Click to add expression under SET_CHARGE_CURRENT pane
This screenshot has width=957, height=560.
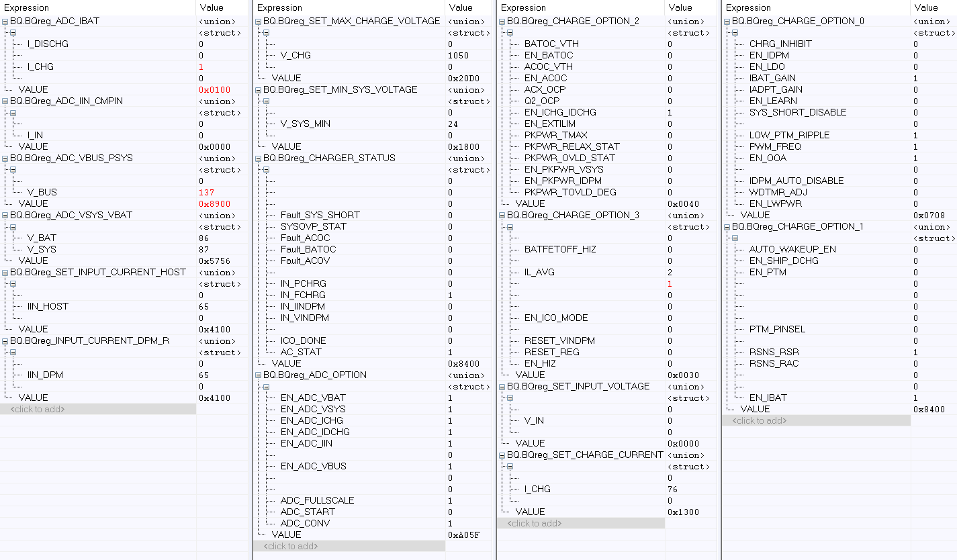[x=581, y=523]
